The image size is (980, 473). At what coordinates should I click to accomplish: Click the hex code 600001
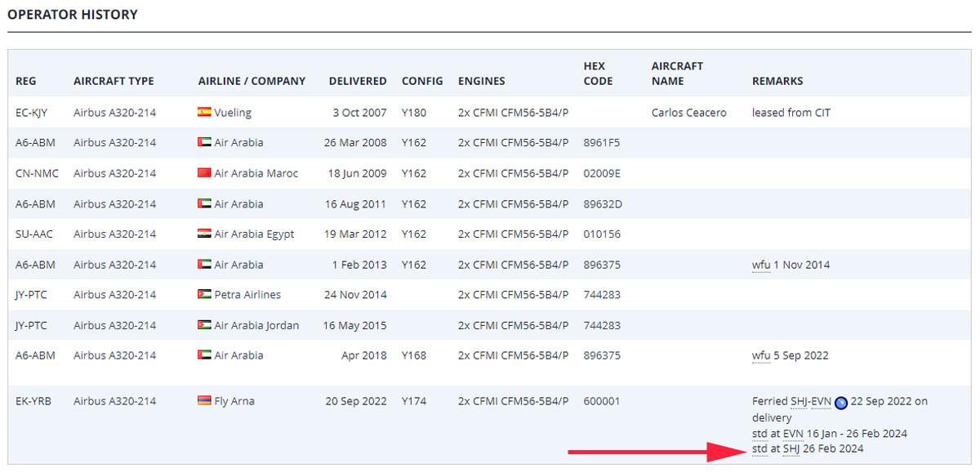(602, 401)
